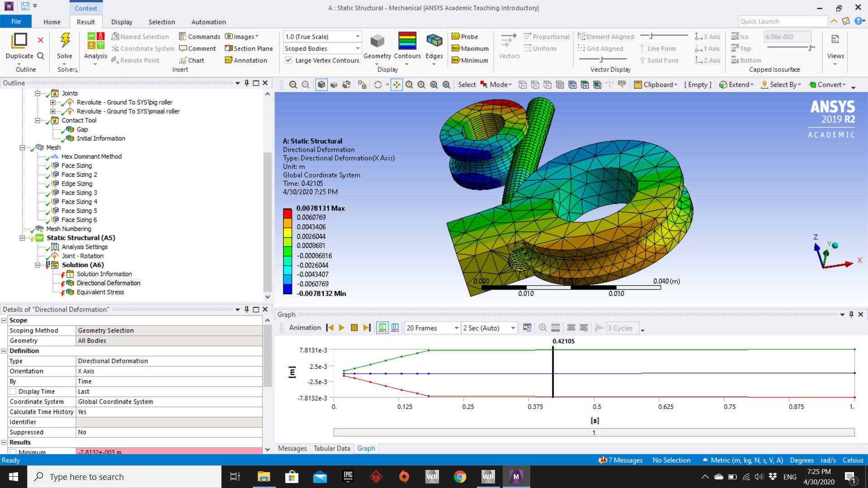
Task: Insert a Comment object
Action: tap(198, 48)
